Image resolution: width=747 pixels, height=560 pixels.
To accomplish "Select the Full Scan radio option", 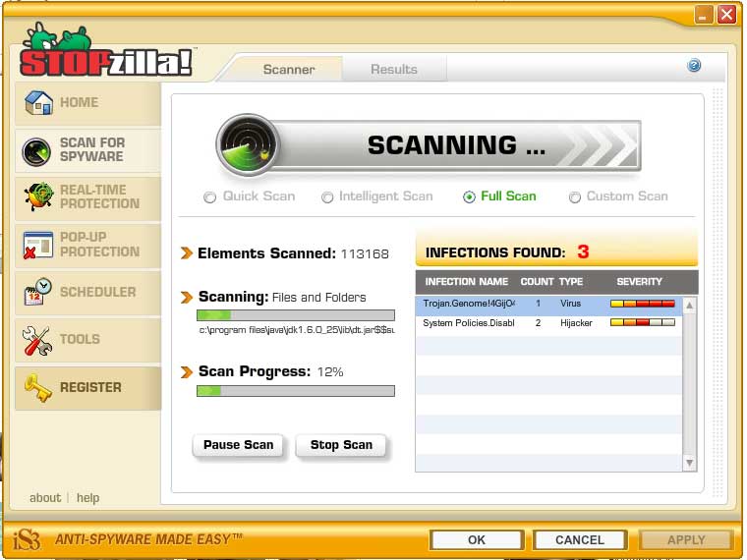I will click(469, 197).
